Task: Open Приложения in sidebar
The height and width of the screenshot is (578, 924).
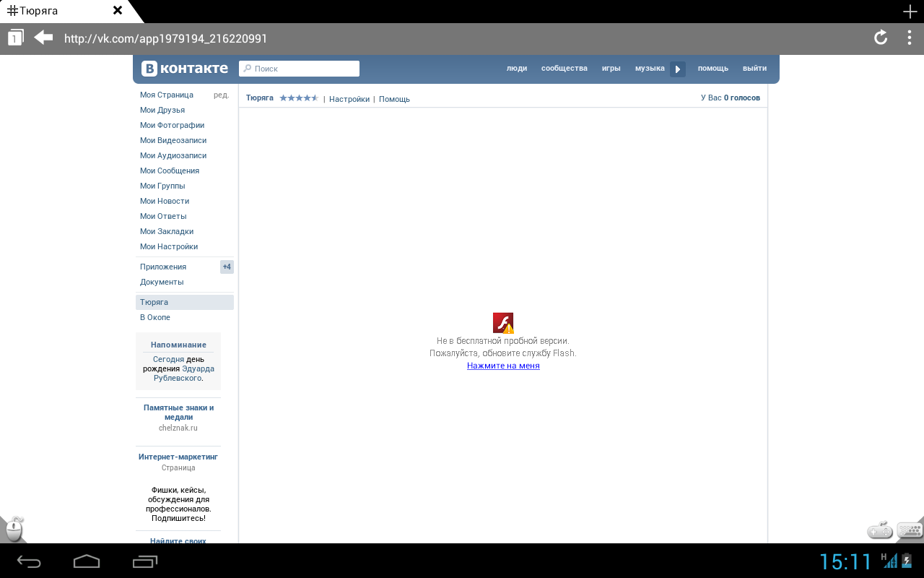Action: click(163, 267)
